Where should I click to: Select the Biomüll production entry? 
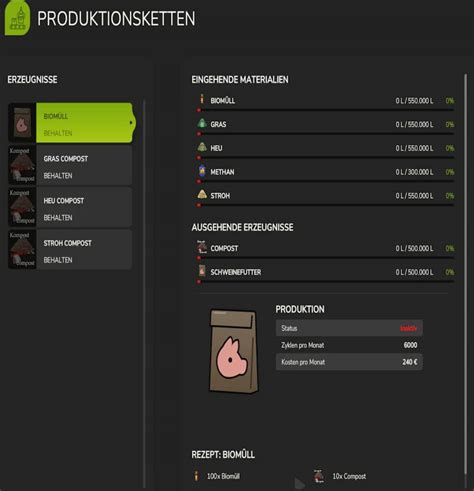pos(70,123)
